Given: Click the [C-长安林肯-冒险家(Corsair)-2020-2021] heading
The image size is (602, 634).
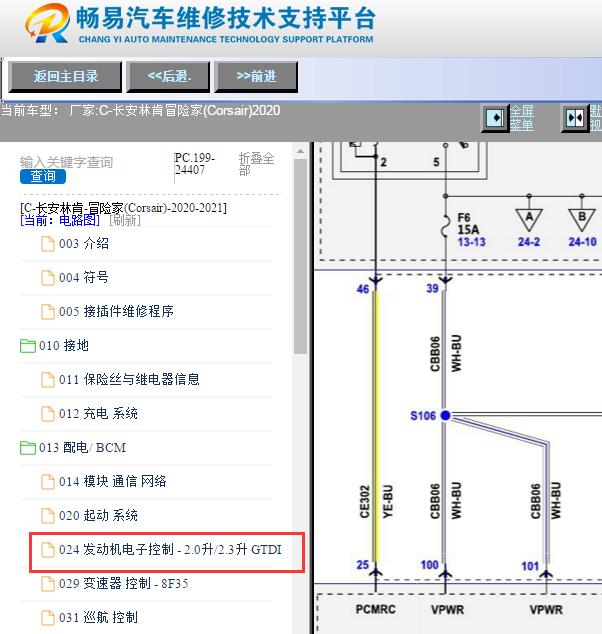Looking at the screenshot, I should point(123,208).
